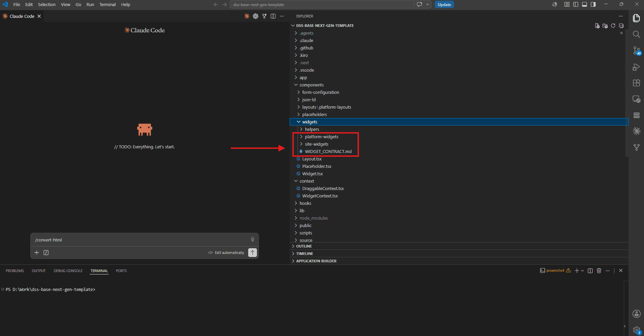Open the Terminal menu

point(108,4)
